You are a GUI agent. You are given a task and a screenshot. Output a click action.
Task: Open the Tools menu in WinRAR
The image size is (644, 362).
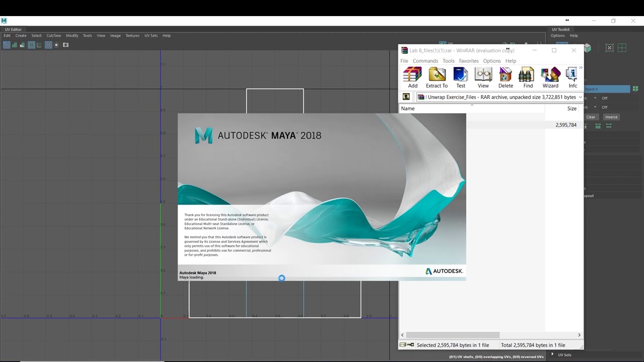tap(448, 61)
